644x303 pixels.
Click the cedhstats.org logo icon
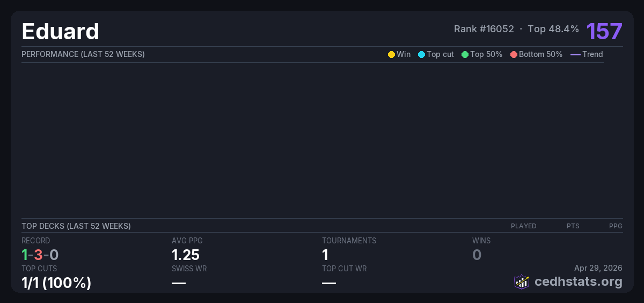[x=522, y=282]
